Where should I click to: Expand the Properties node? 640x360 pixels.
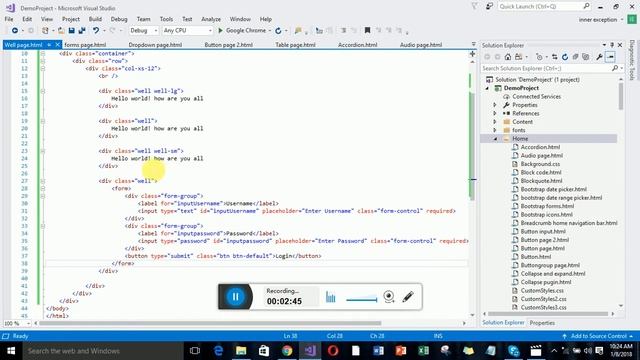[495, 105]
